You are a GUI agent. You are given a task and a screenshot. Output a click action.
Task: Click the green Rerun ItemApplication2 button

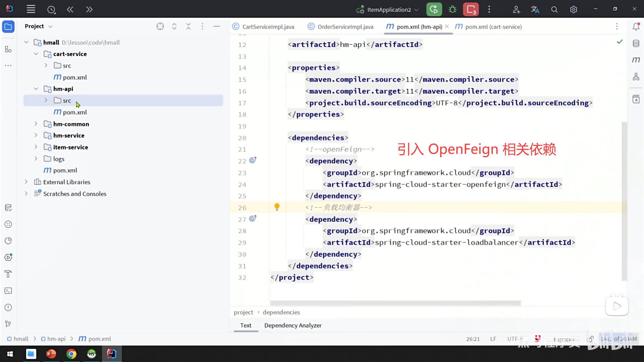[x=434, y=9]
